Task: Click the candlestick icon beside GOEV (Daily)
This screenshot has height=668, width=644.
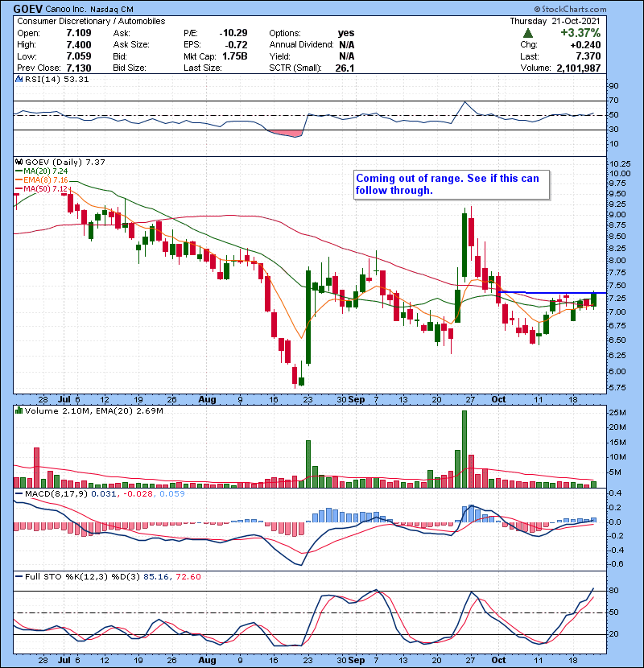Action: click(x=19, y=163)
